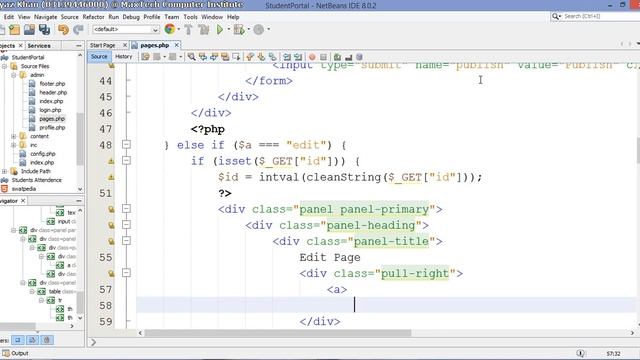Screen dimensions: 640x360
Task: Collapse fold for panel-primary div line
Action: (127, 209)
